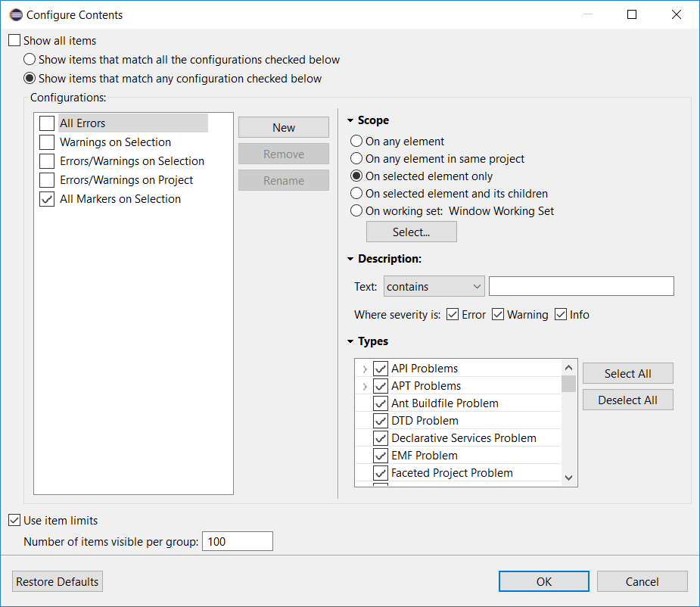Open the 'contains' text filter dropdown

434,287
